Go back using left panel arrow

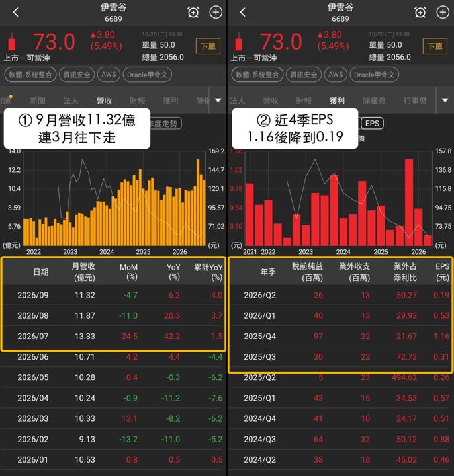[16, 12]
